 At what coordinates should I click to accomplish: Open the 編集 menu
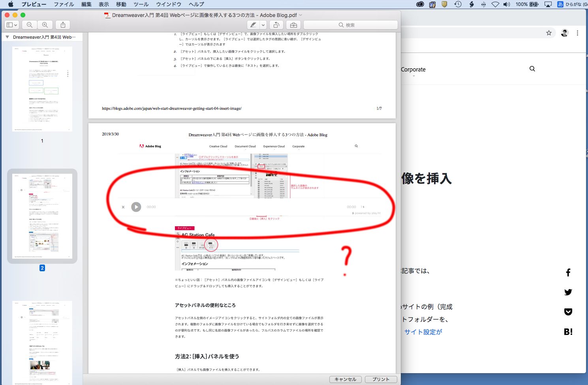(x=86, y=4)
